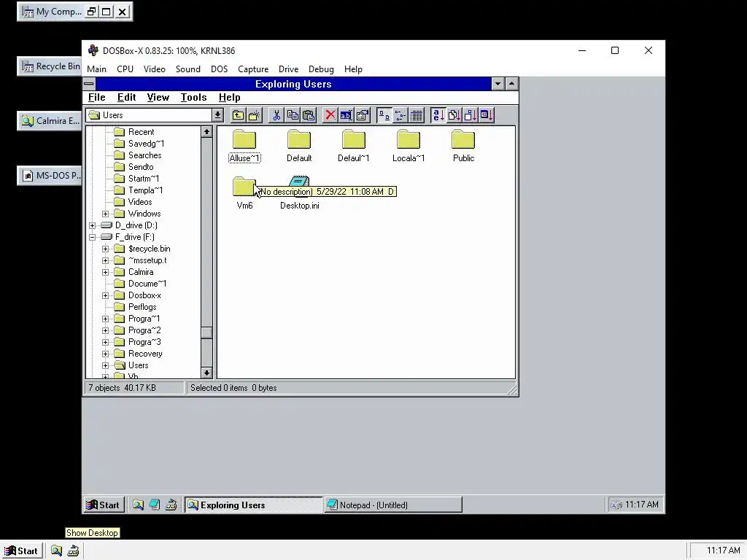
Task: Open DOSBox-X Capture menu
Action: click(x=253, y=69)
